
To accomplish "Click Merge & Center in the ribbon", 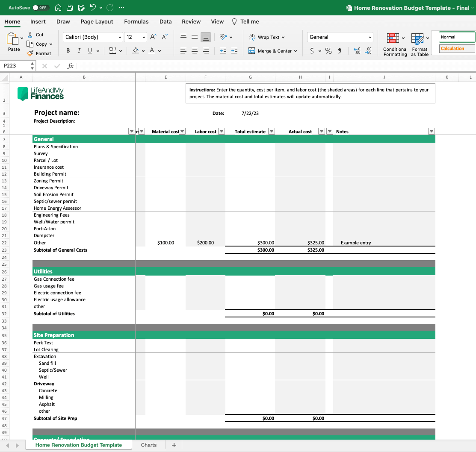I will [x=273, y=50].
